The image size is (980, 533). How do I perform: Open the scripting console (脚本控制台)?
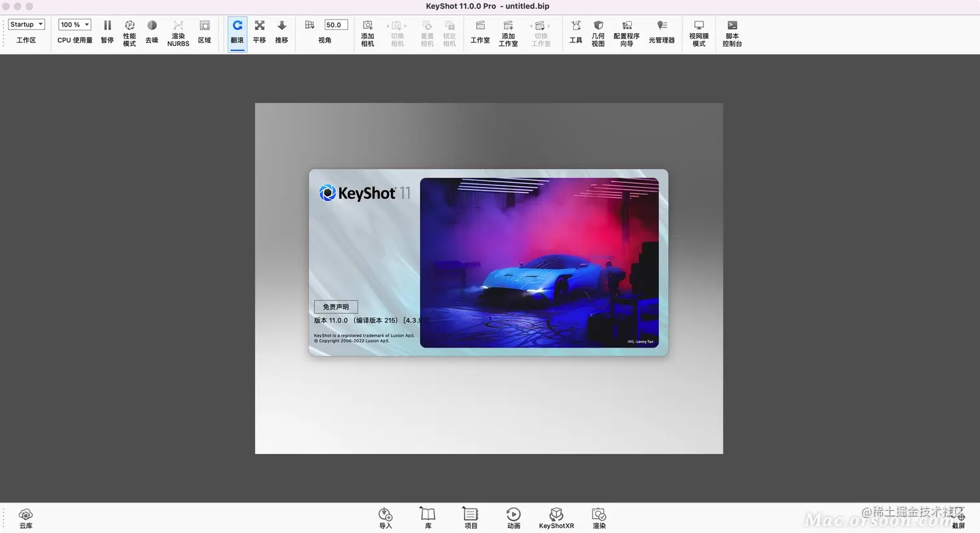coord(732,32)
